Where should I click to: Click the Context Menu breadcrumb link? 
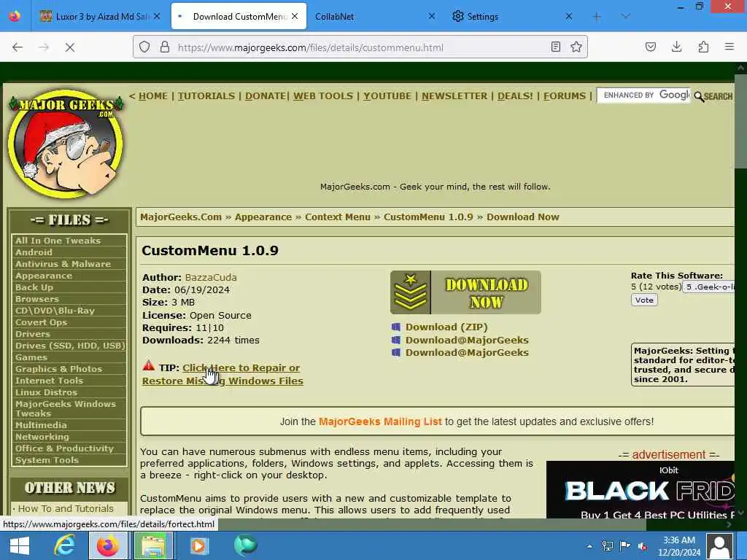(337, 217)
